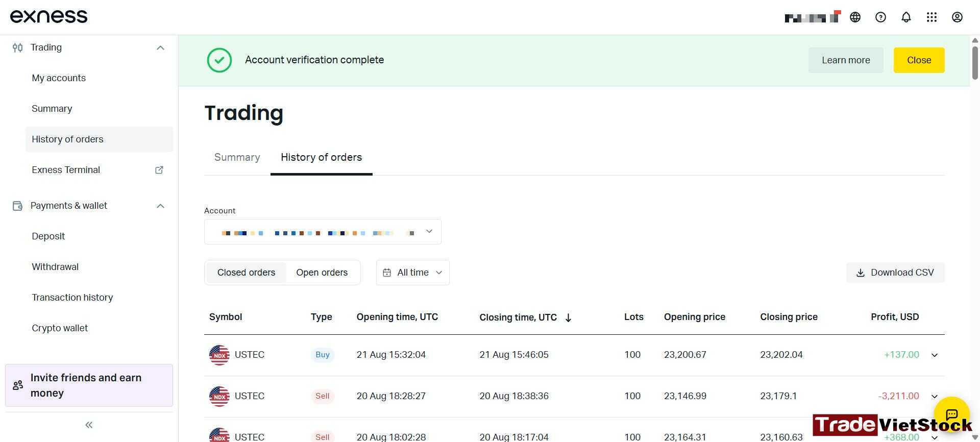
Task: Click the sort arrow next to Closing time
Action: tap(568, 317)
